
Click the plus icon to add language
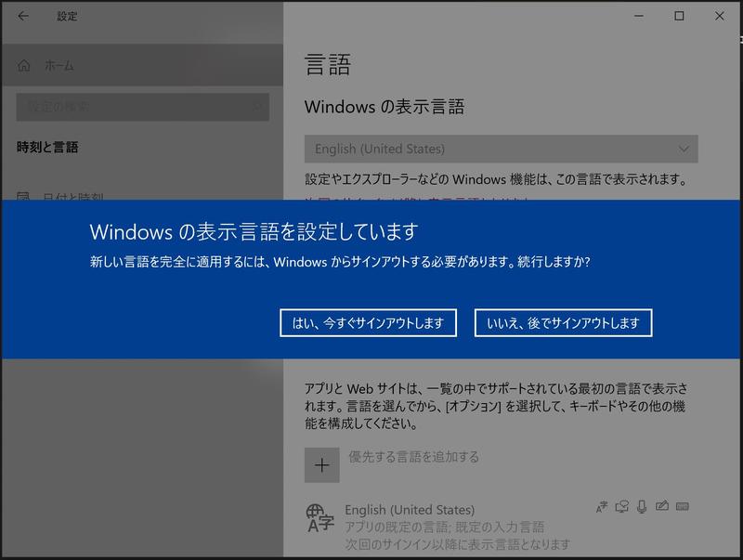tap(321, 464)
